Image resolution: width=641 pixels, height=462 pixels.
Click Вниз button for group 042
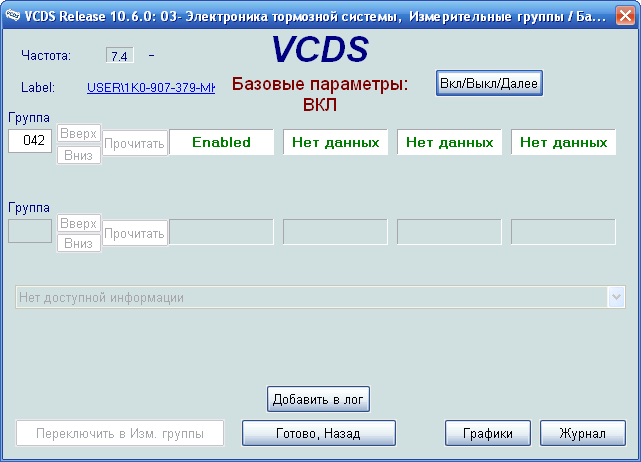[78, 155]
